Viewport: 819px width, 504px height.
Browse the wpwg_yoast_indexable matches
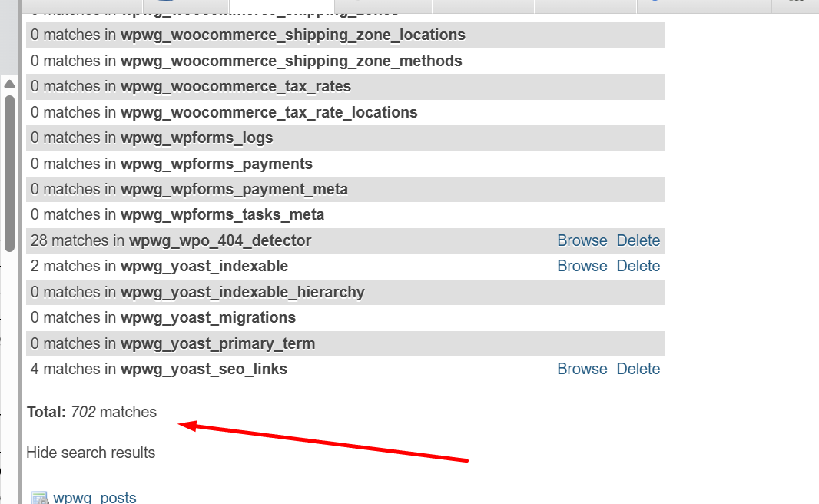tap(582, 266)
